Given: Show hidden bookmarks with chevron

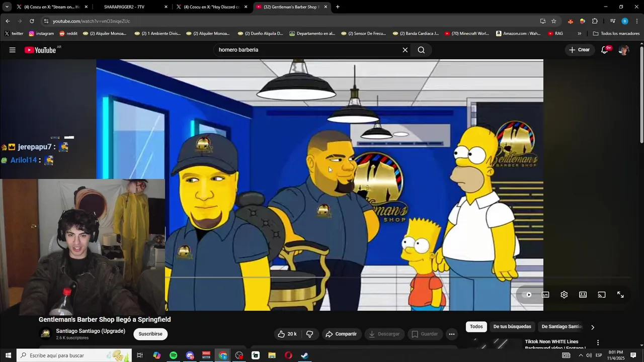Looking at the screenshot, I should 580,34.
